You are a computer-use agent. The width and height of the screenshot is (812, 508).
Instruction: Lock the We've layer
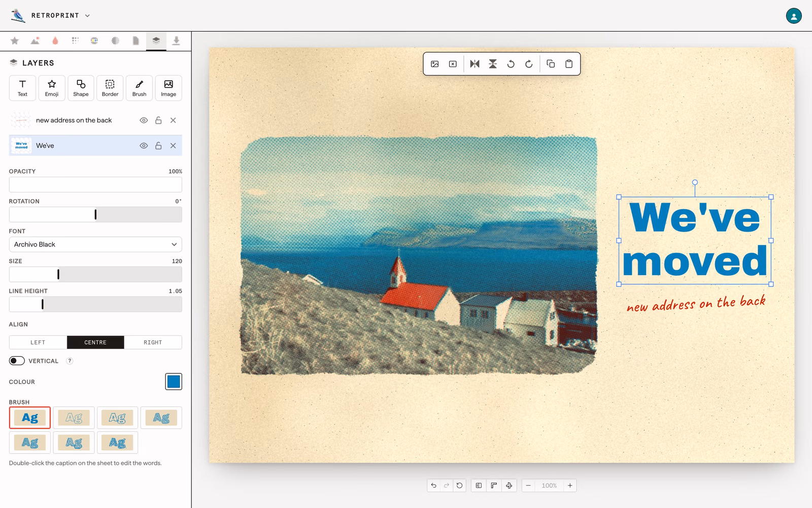(158, 146)
